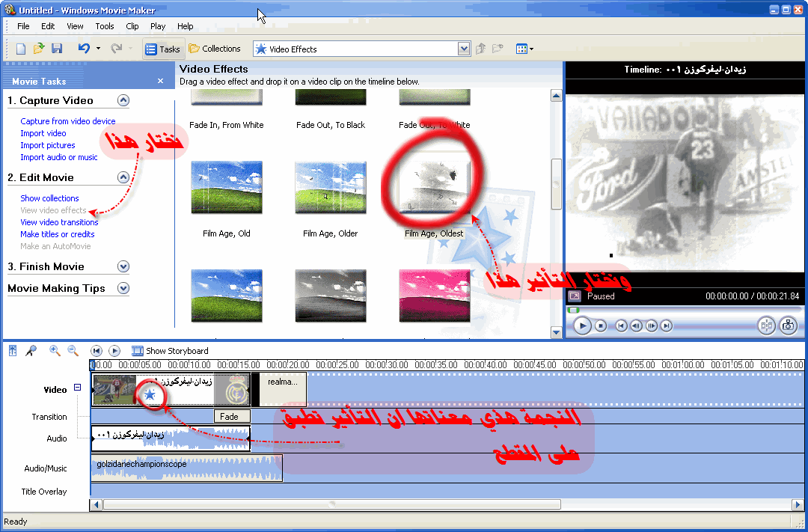Click the Show collections link
The height and width of the screenshot is (532, 808).
coord(49,198)
